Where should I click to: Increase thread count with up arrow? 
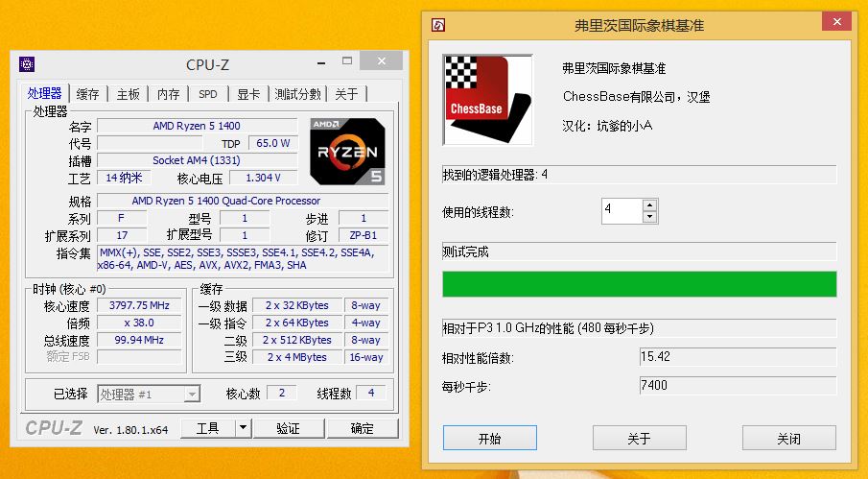[650, 204]
